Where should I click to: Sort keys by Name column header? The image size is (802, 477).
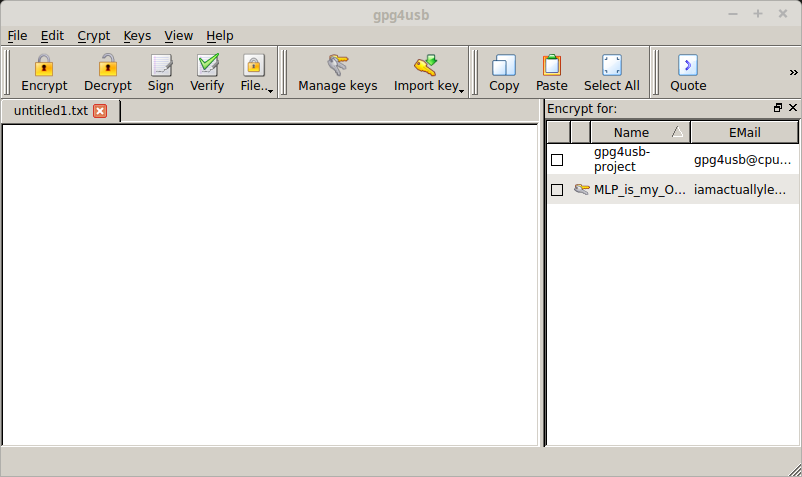coord(640,132)
